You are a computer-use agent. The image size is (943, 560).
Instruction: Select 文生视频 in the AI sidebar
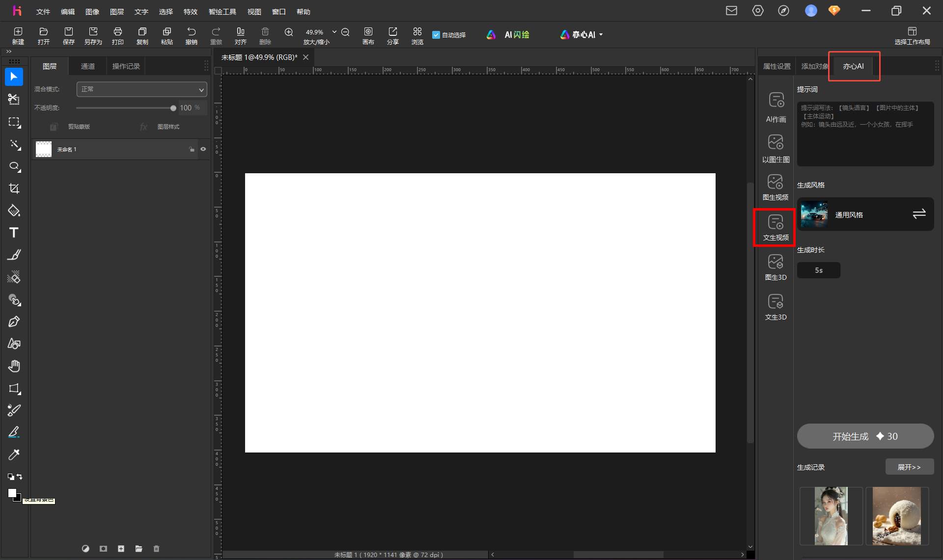776,228
